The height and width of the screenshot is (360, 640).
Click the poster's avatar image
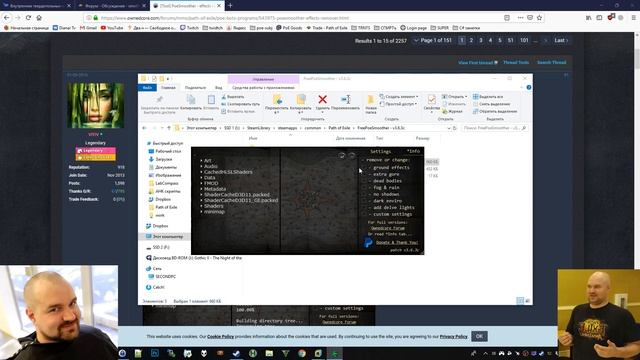pyautogui.click(x=96, y=105)
